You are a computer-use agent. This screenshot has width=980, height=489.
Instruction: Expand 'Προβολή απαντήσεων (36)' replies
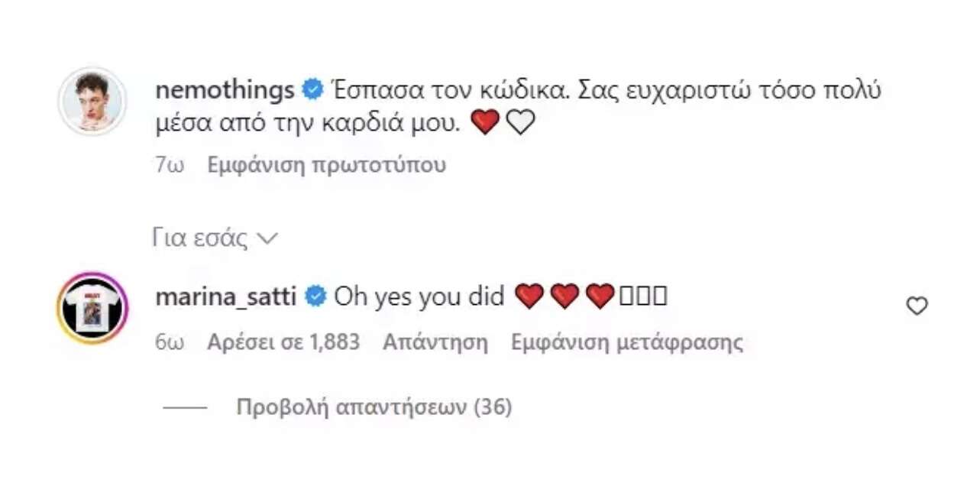tap(374, 407)
